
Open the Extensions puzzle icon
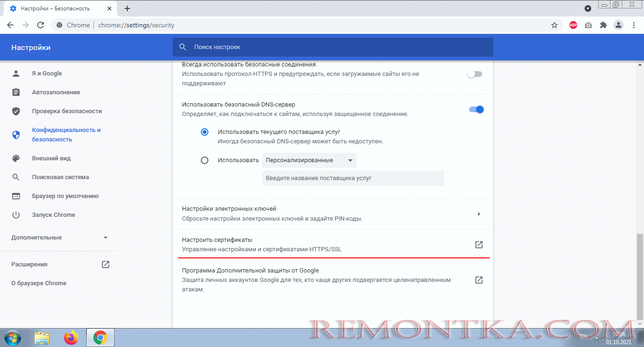tap(603, 25)
